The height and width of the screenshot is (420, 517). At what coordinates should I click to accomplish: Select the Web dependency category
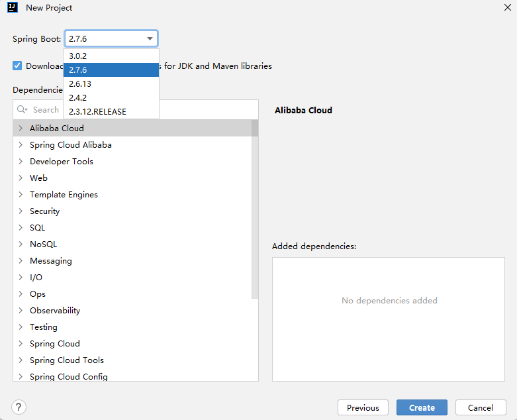[x=132, y=178]
